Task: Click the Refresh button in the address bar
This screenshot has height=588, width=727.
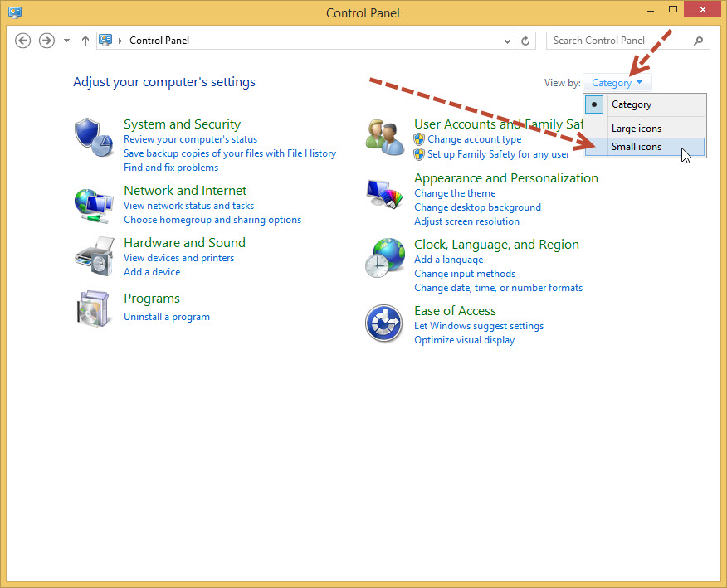Action: point(526,40)
